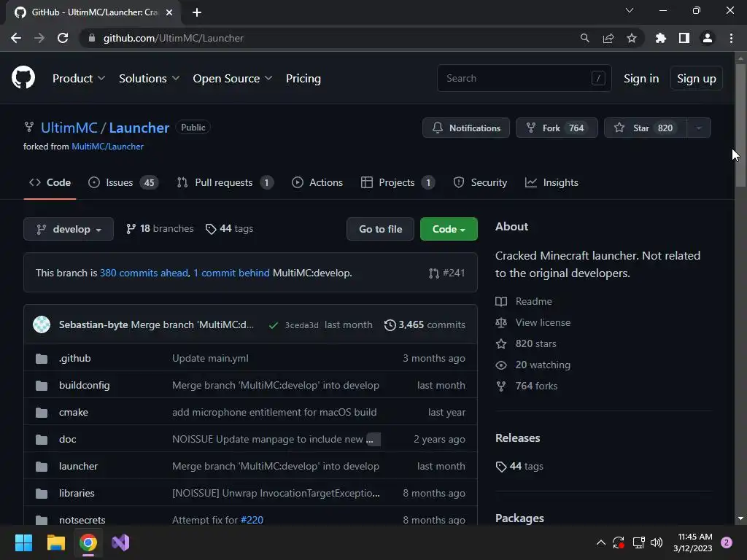
Task: Open the Chrome tab search chevron
Action: 630,10
